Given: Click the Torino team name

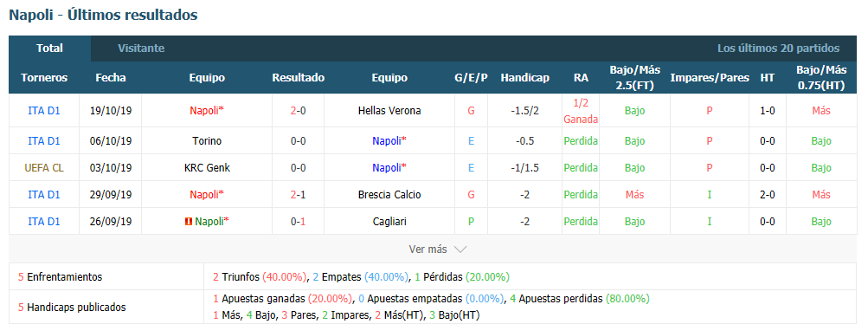Looking at the screenshot, I should click(207, 140).
